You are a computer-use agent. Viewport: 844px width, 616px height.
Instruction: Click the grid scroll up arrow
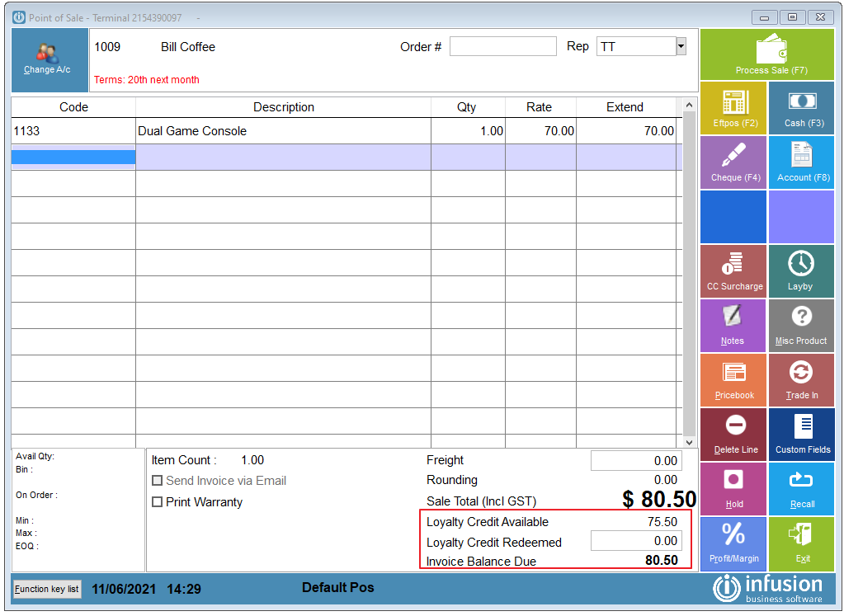pyautogui.click(x=689, y=105)
